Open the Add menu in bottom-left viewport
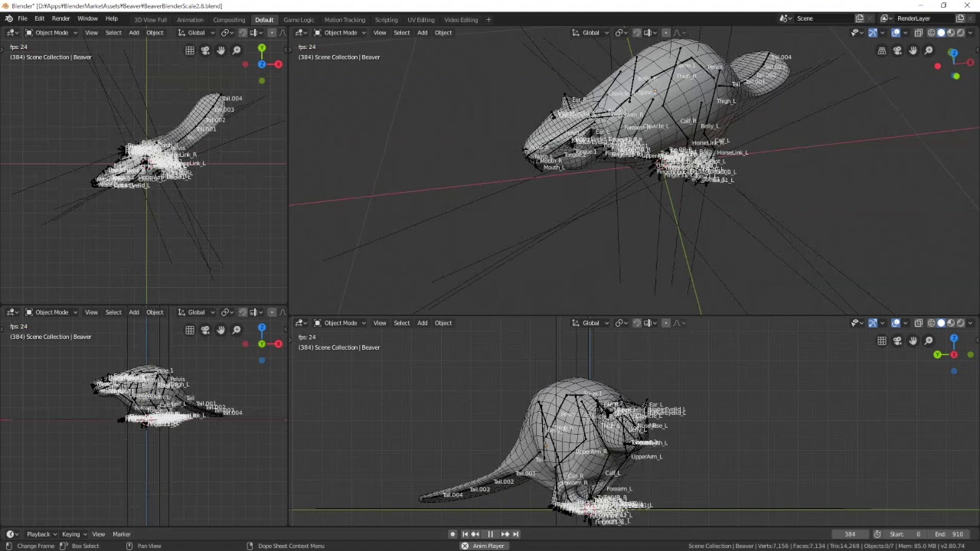Screen dimensions: 980x551 tap(134, 312)
